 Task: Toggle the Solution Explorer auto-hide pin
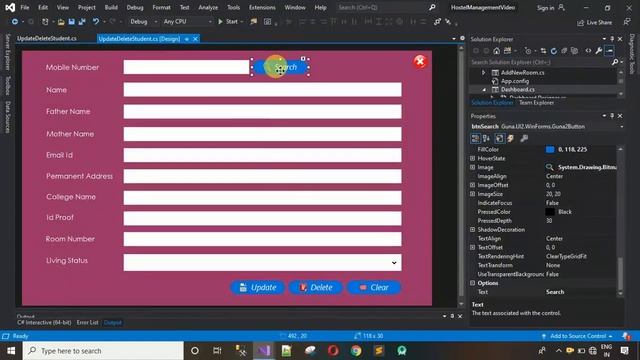click(612, 39)
